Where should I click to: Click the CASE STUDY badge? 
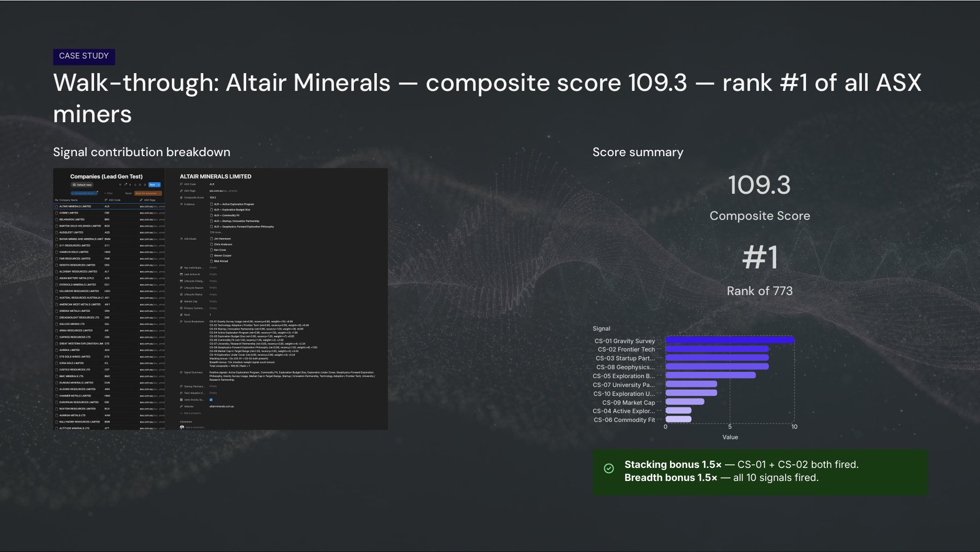84,56
